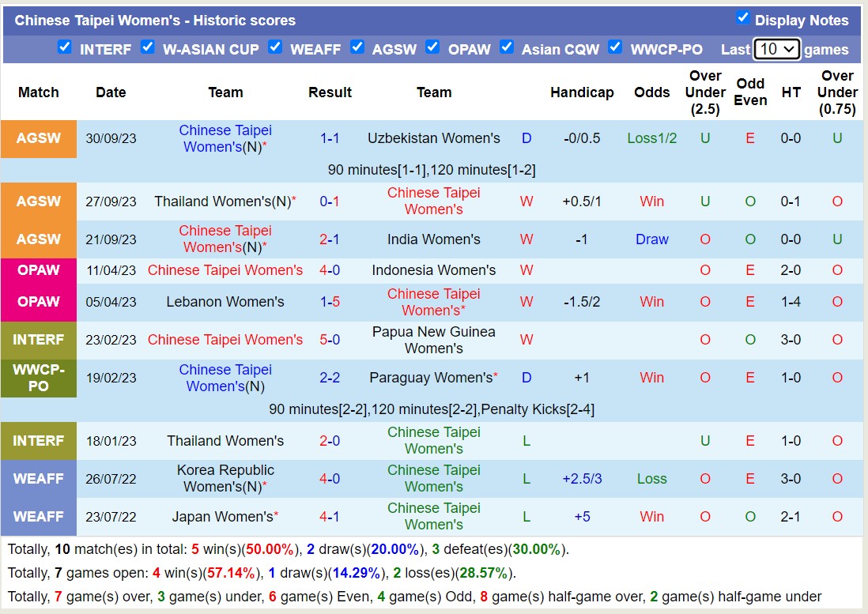
Task: Click Japan Women's team name
Action: [223, 517]
